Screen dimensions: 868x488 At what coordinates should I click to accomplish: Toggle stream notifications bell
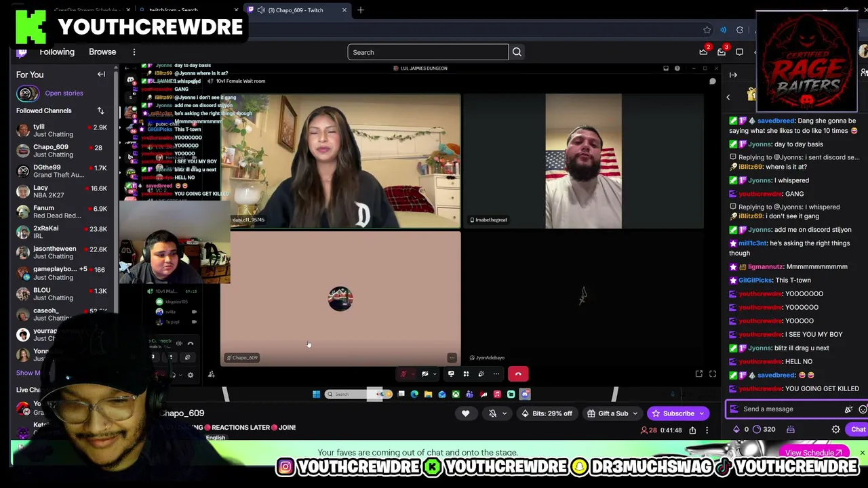[493, 413]
